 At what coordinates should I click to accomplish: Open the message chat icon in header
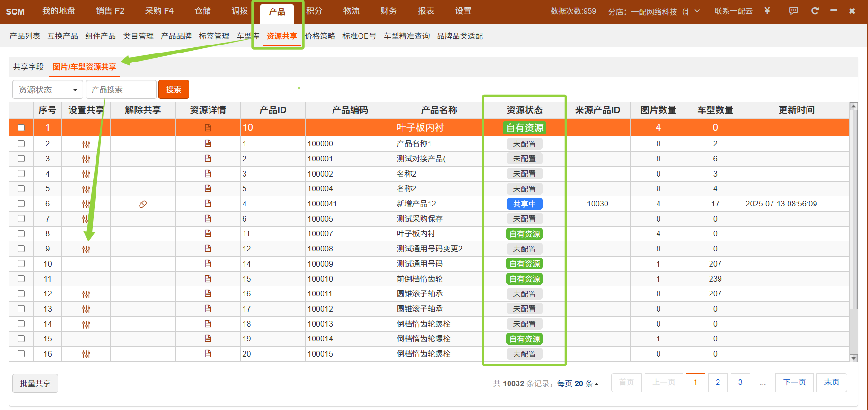(x=794, y=11)
